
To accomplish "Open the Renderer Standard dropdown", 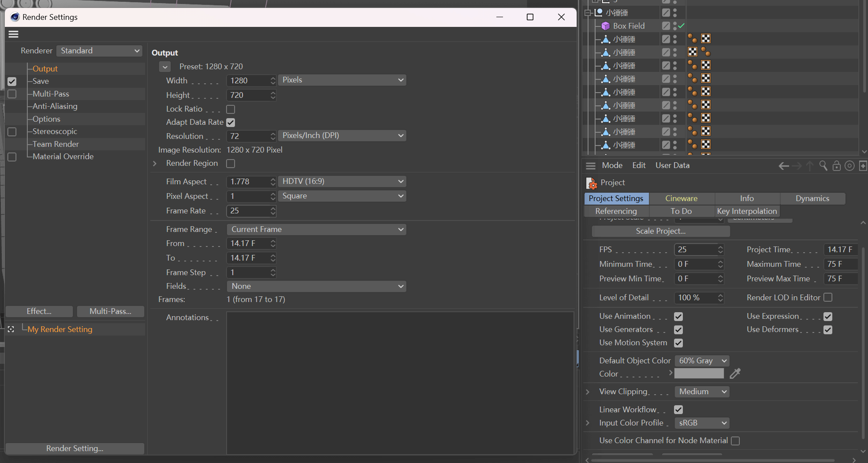I will [x=100, y=51].
